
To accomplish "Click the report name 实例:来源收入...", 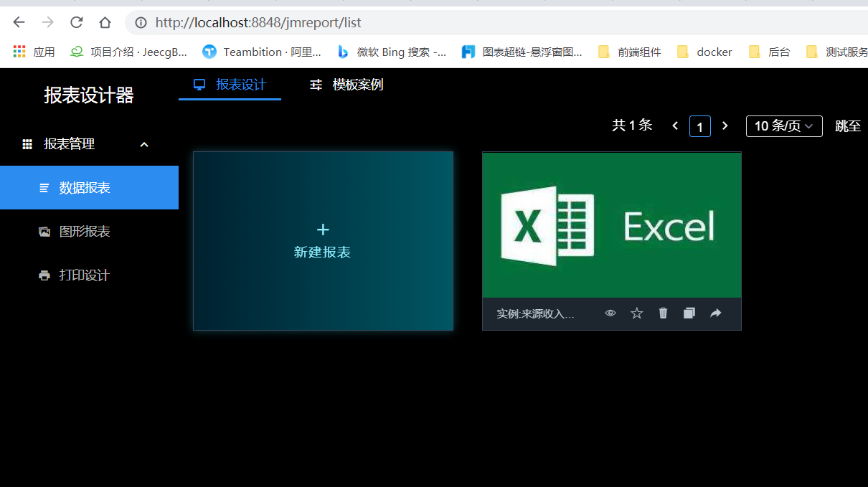I will (x=536, y=314).
